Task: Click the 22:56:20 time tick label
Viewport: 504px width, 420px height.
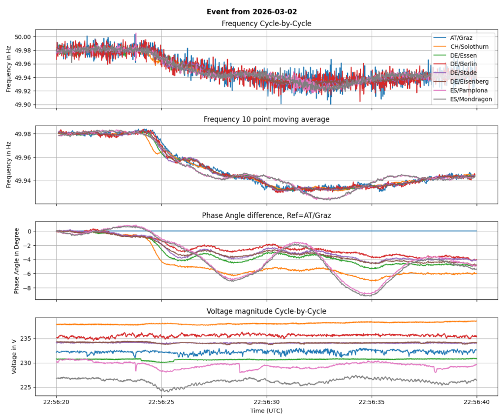Action: coord(56,401)
